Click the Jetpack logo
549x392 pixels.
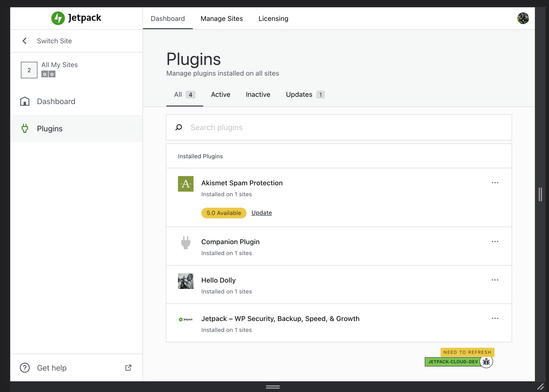[76, 18]
